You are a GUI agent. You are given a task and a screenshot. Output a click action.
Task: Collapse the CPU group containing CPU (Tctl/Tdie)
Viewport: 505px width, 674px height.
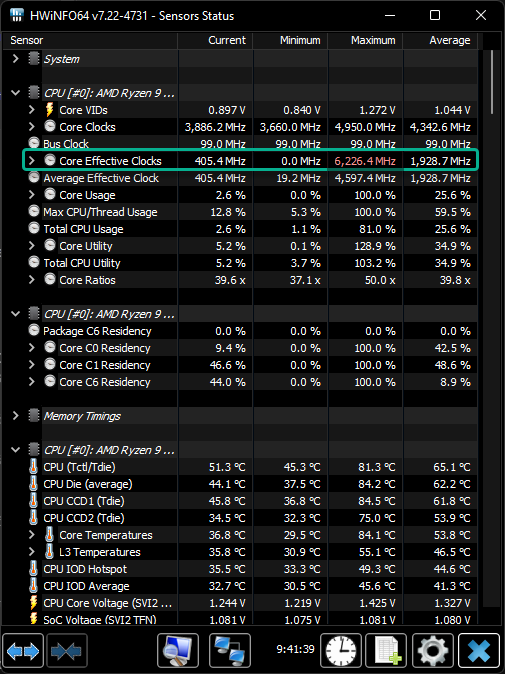click(x=15, y=450)
